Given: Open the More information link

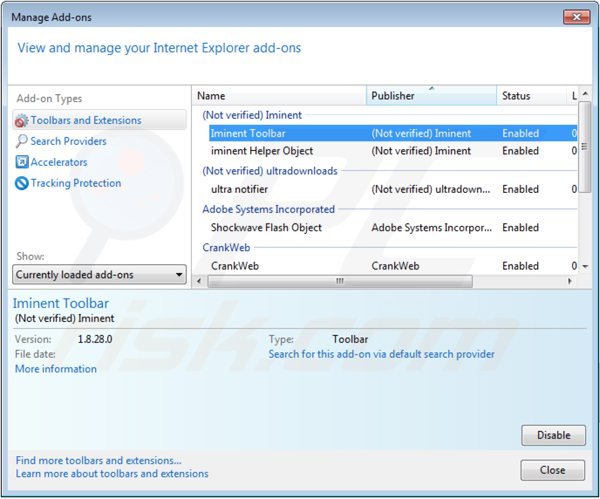Looking at the screenshot, I should coord(56,369).
